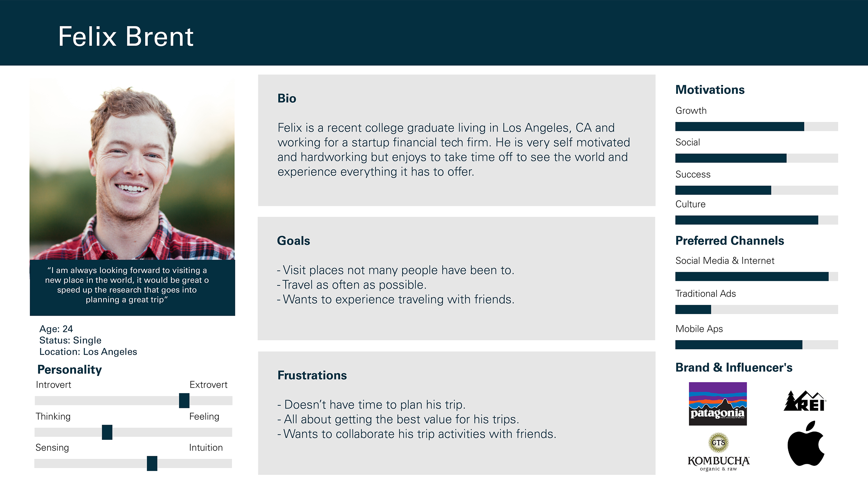Click the Growth motivation bar

coord(757,126)
